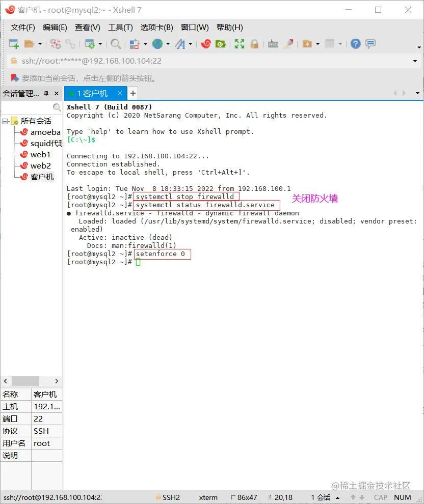Viewport: 424px width, 504px height.
Task: Click the lock screen padlock icon
Action: click(x=254, y=44)
